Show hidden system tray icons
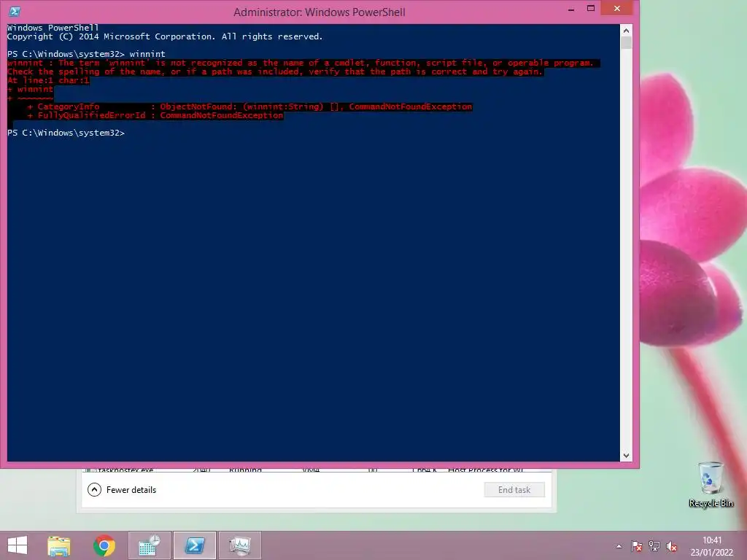The image size is (747, 560). click(619, 546)
